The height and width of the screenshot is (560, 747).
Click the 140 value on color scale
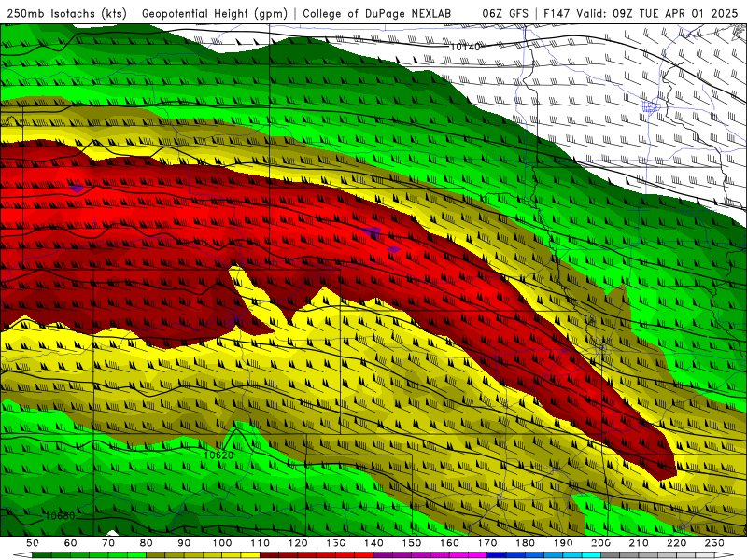[x=373, y=543]
